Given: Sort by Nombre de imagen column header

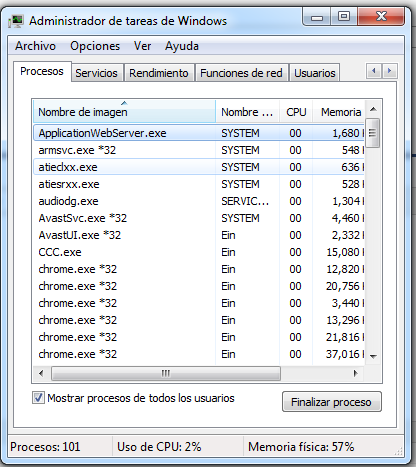Looking at the screenshot, I should click(124, 112).
